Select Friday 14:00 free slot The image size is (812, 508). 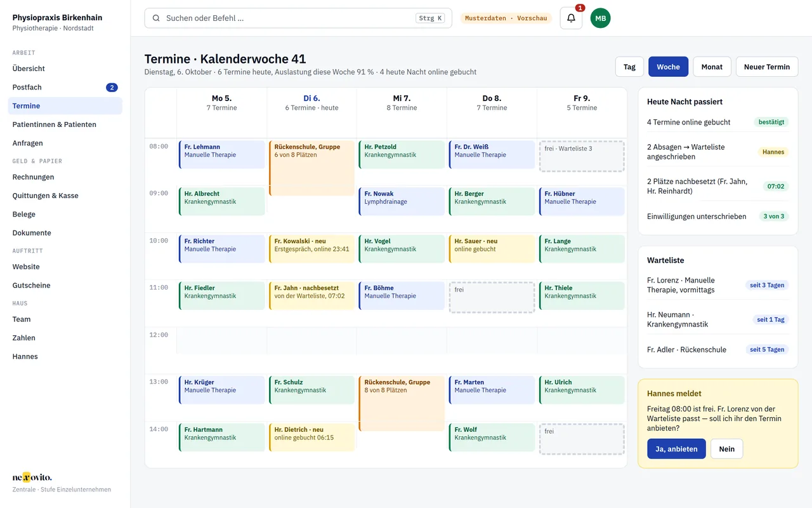point(582,439)
